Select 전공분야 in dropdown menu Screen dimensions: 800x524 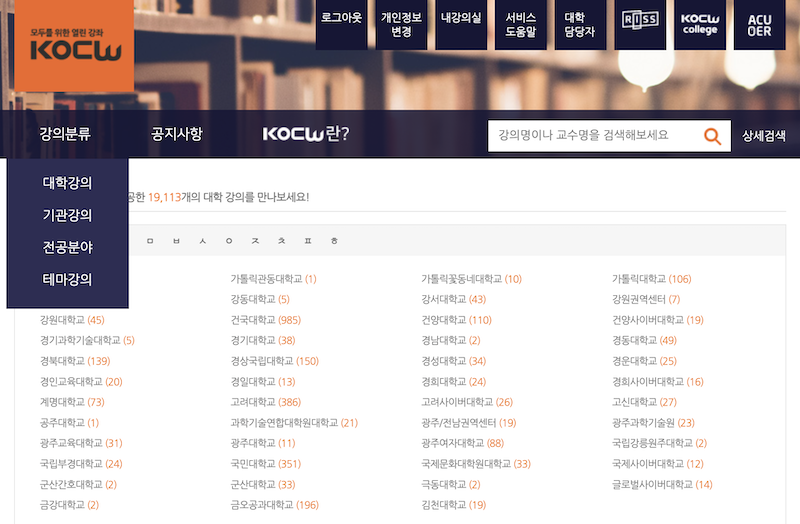click(67, 247)
